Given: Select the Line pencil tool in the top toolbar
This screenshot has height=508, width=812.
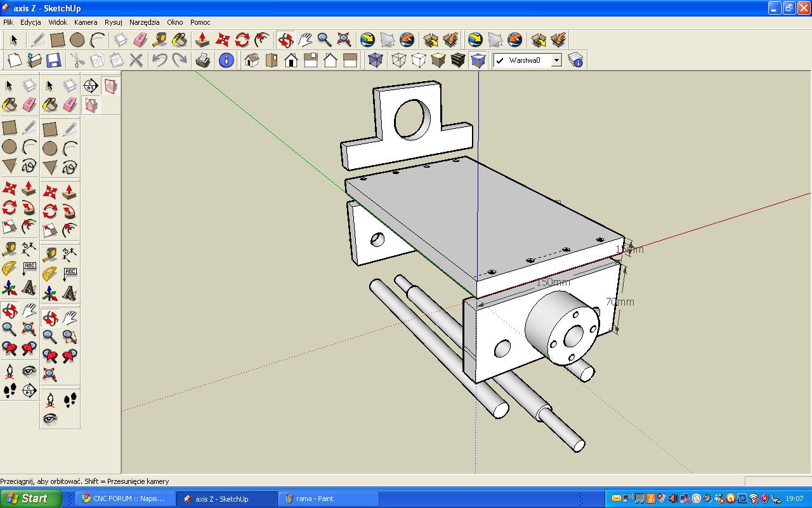Looking at the screenshot, I should [x=37, y=40].
